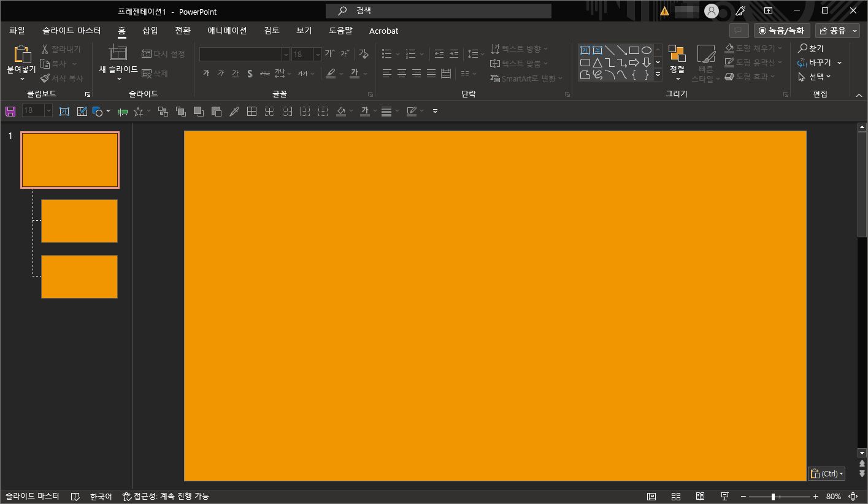Switch to the 삽입 insert tab
868x504 pixels.
[150, 31]
